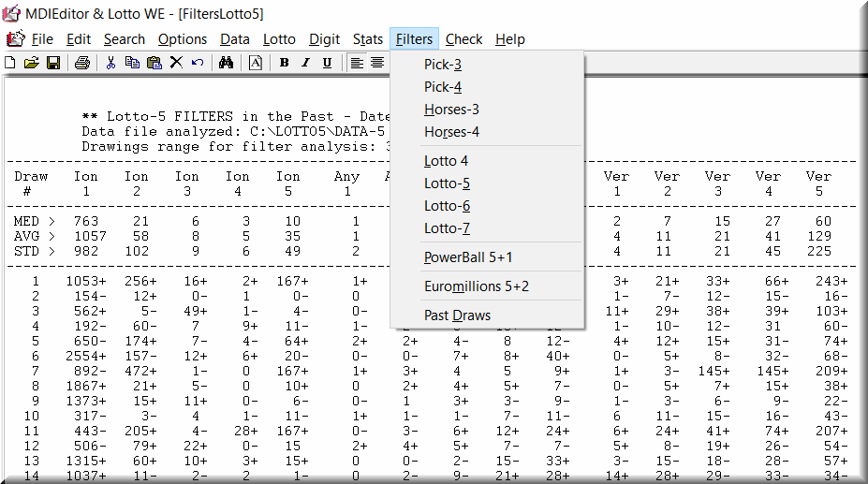Save the file using the floppy disk icon
Image resolution: width=868 pixels, height=484 pixels.
click(x=53, y=63)
